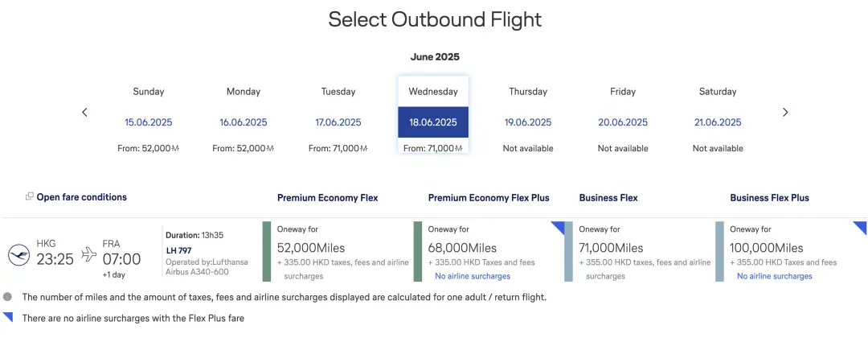This screenshot has width=868, height=338.
Task: Click blue corner flag on Premium Economy Flex Plus
Action: 557,228
